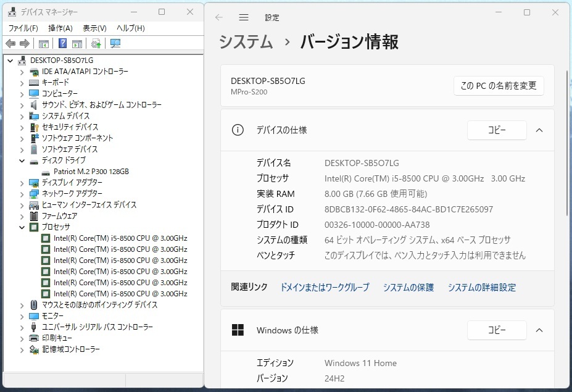Screen dimensions: 572x392
Task: Expand the ディスプレイ アダプター node
Action: click(x=22, y=183)
